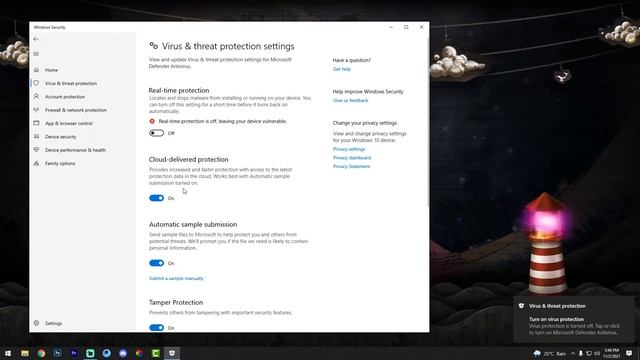The height and width of the screenshot is (360, 640).
Task: Click the Automatic sample submission heading
Action: pos(193,224)
